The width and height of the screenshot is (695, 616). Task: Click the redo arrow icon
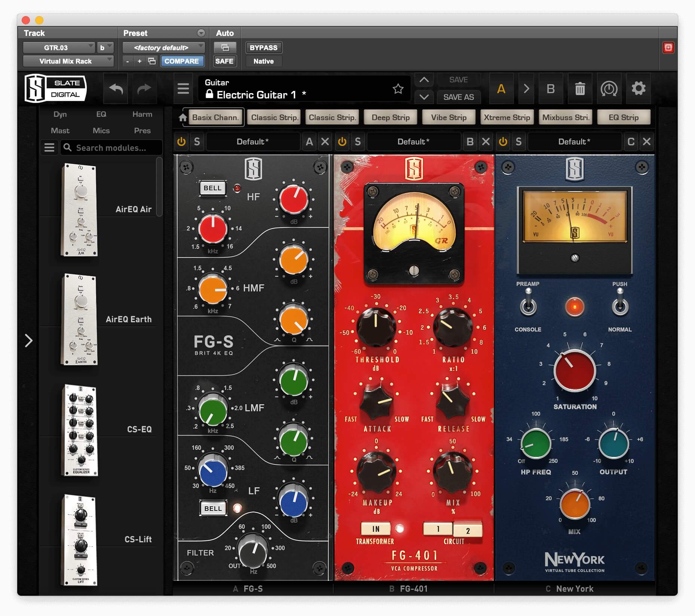pyautogui.click(x=144, y=89)
